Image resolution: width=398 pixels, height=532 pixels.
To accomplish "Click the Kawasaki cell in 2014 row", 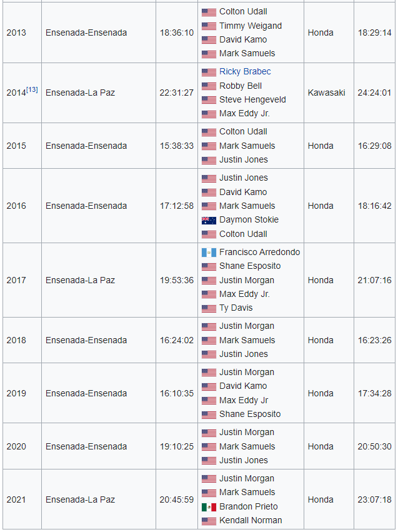I will 326,93.
